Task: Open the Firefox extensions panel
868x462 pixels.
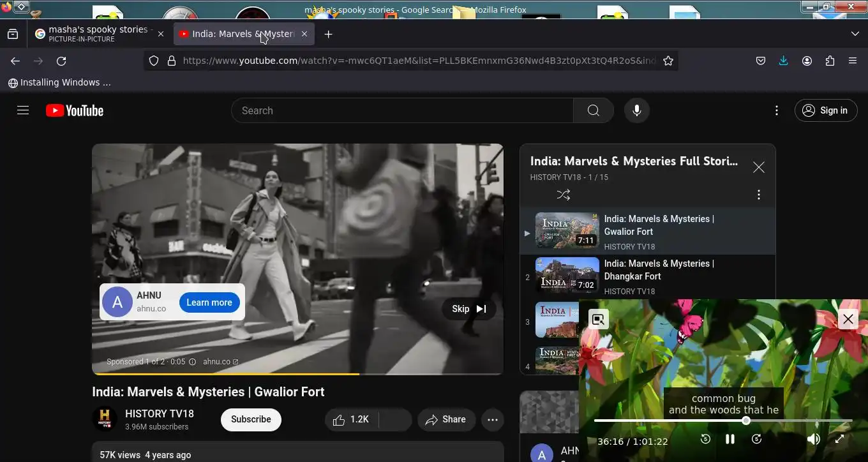Action: 830,61
